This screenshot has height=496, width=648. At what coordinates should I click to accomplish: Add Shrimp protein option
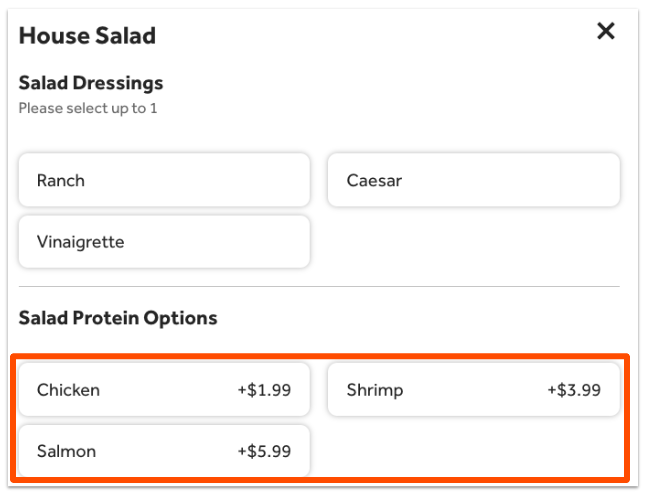pyautogui.click(x=473, y=390)
